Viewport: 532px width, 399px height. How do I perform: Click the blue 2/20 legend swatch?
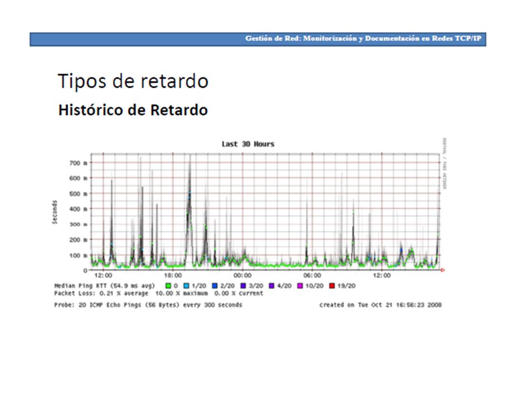(x=215, y=286)
